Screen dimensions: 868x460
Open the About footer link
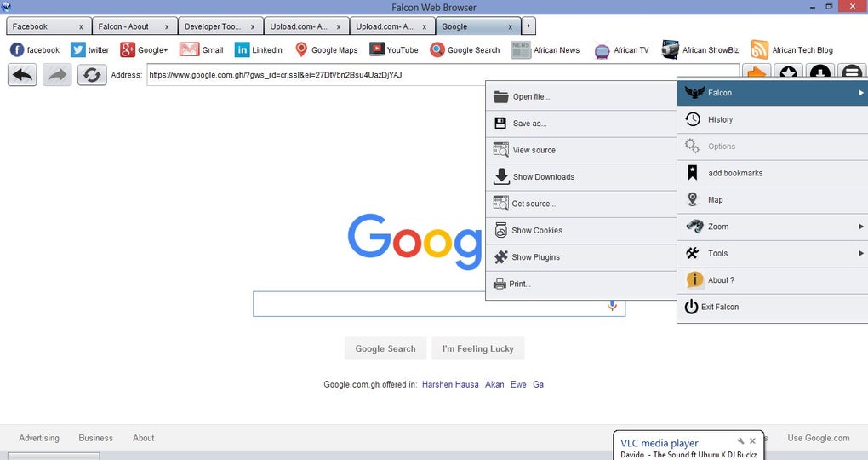point(143,438)
